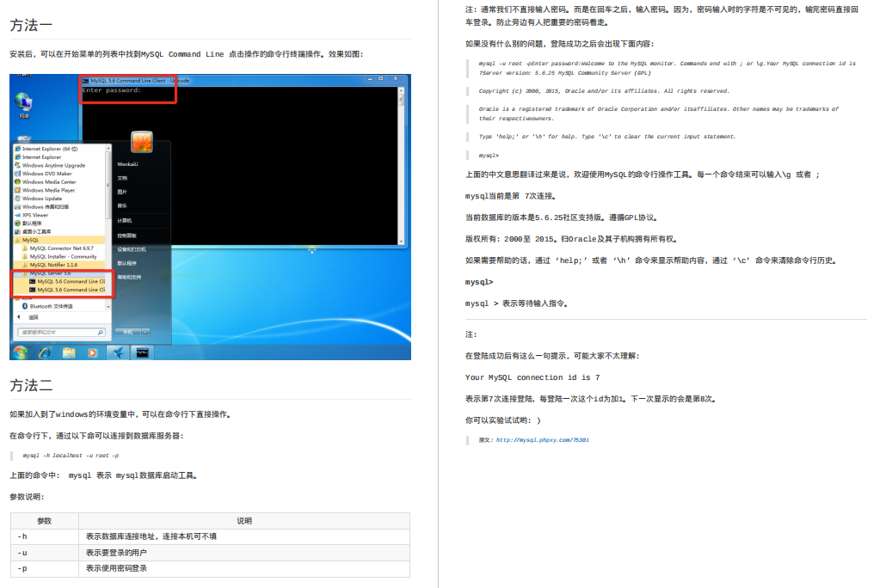
Task: Open the file explorer folder icon on the taskbar
Action: coord(69,352)
